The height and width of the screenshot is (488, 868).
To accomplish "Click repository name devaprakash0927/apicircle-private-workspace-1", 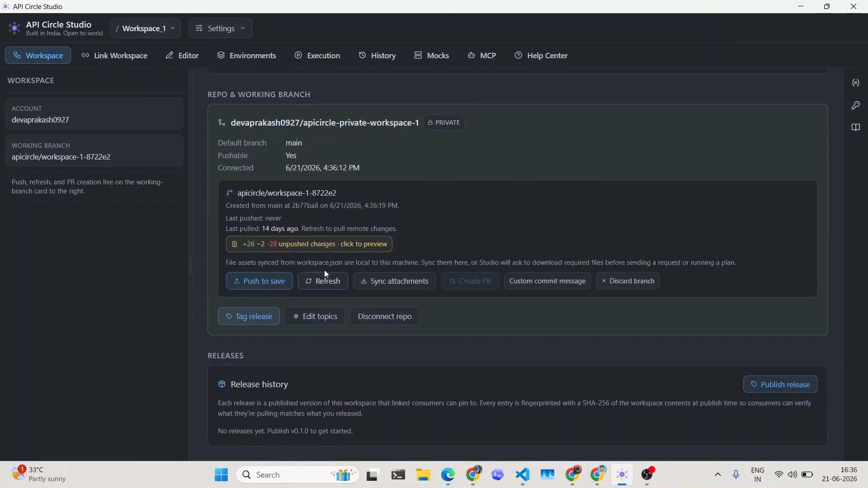I will point(325,123).
